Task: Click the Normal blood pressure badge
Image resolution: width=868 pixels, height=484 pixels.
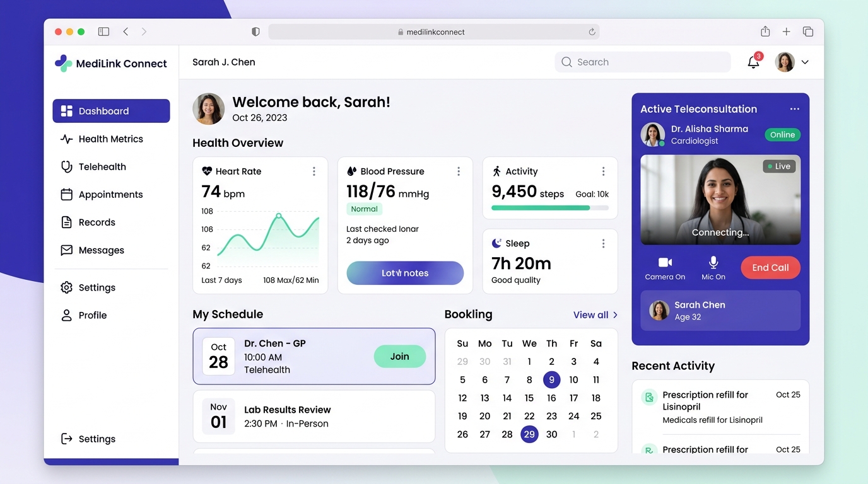Action: pyautogui.click(x=365, y=209)
